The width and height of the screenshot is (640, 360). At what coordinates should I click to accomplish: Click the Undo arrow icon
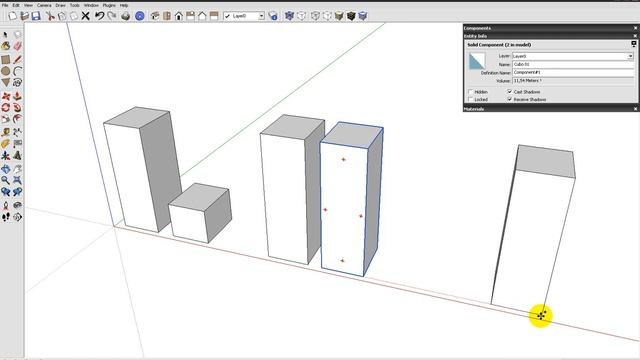[x=99, y=16]
